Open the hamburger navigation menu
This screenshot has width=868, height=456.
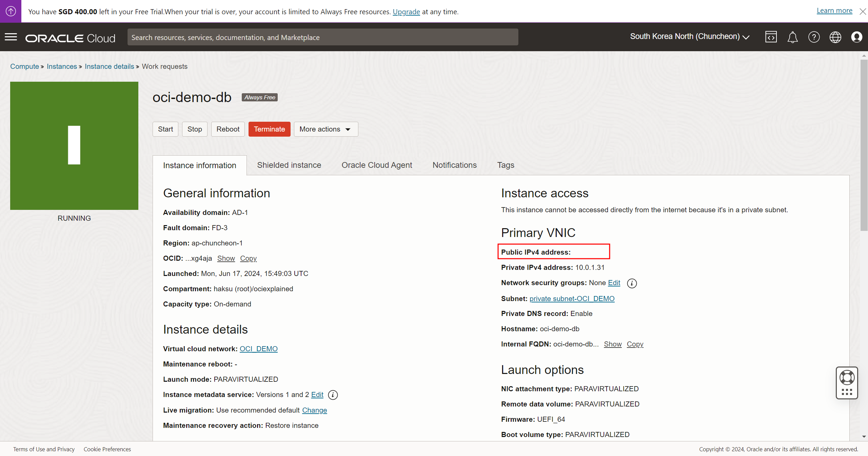click(11, 37)
